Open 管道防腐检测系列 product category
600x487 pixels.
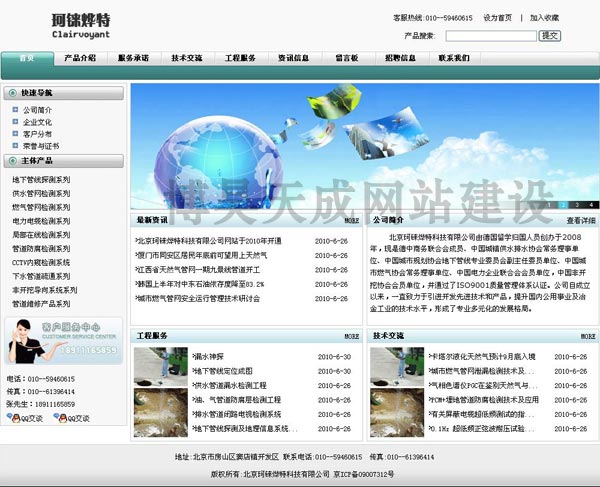pyautogui.click(x=41, y=248)
